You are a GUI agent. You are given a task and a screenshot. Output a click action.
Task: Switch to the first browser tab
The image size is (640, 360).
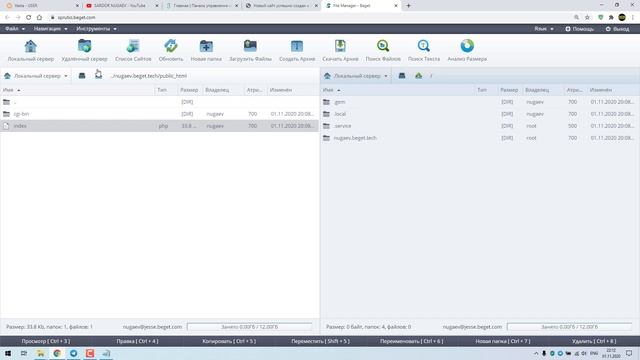tap(41, 6)
